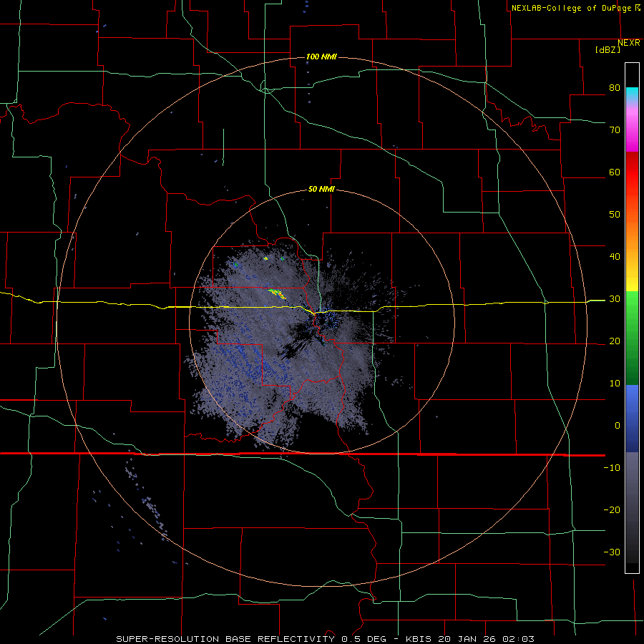Click the NEXR label above color scale
644x644 pixels.
coord(629,43)
